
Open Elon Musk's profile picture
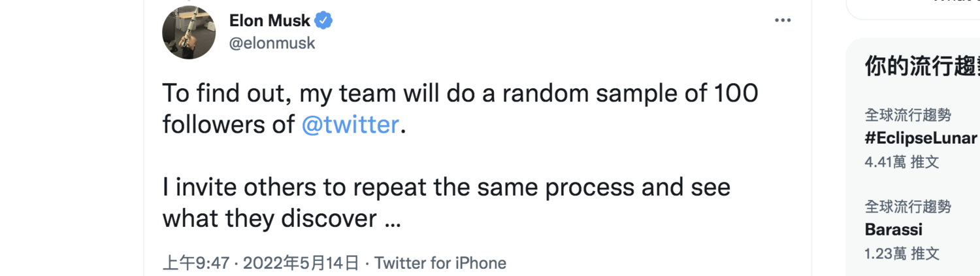tap(189, 33)
